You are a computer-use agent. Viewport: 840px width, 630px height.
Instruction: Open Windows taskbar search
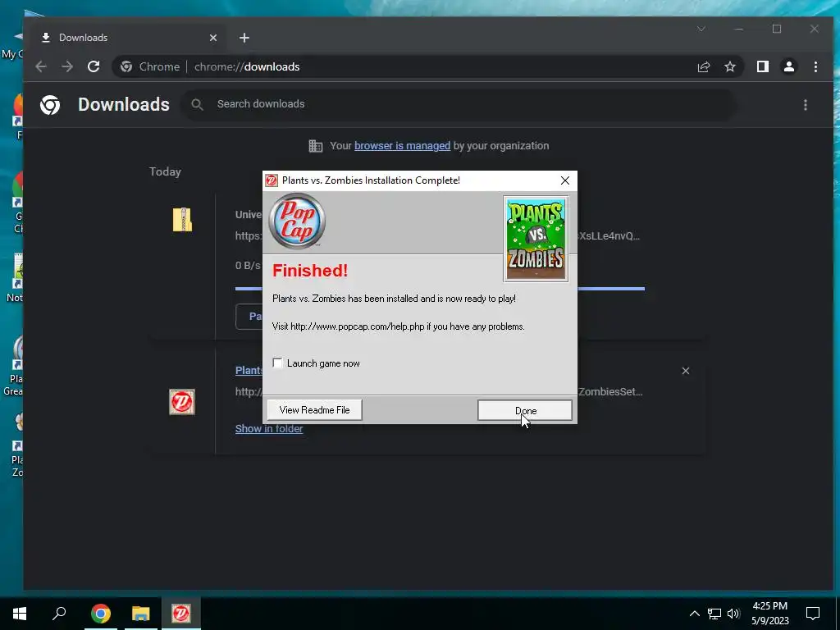(59, 614)
